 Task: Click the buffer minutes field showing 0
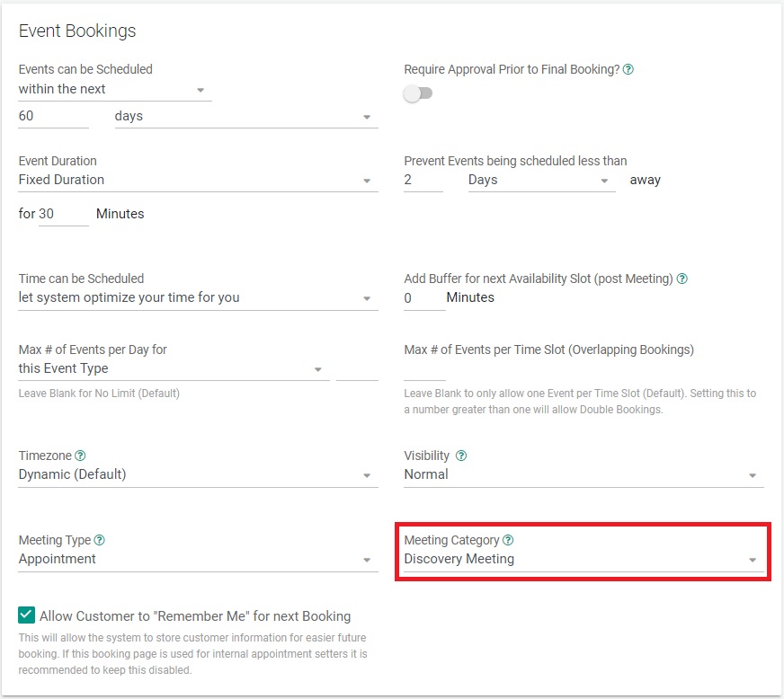[x=424, y=299]
